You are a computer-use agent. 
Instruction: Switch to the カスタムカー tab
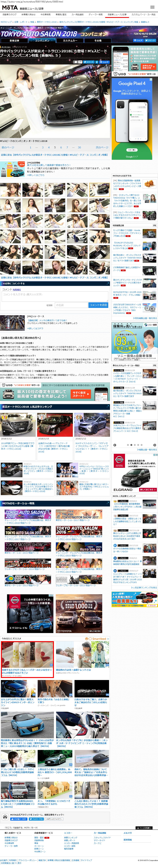[x=70, y=40]
